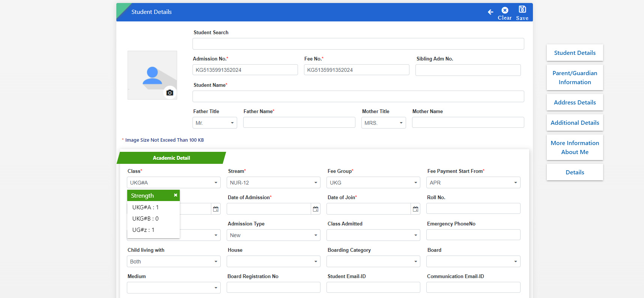Go to Parent/Guardian Information section
The height and width of the screenshot is (298, 644).
[x=575, y=77]
